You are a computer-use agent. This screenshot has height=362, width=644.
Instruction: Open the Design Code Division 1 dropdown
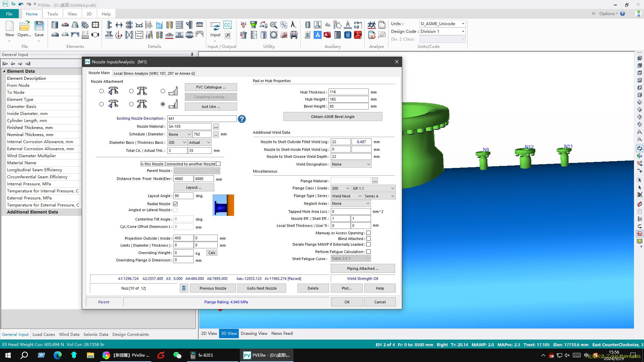tap(442, 32)
